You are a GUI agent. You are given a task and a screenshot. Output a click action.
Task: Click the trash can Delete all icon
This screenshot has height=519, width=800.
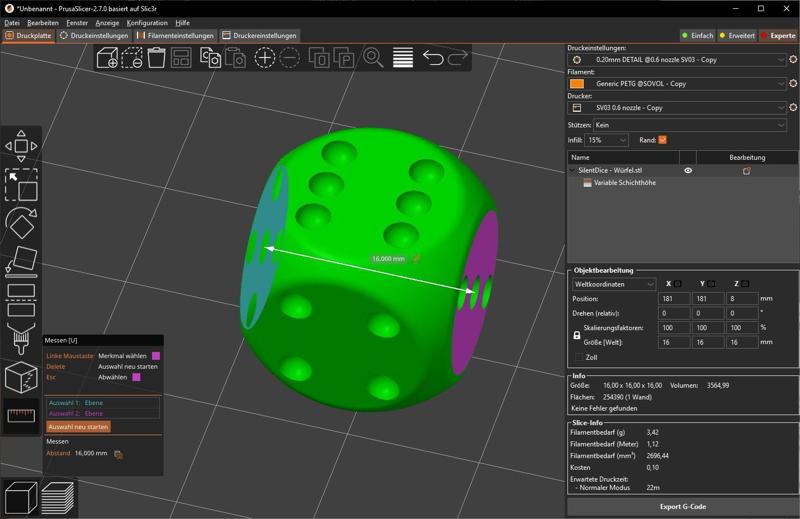coord(156,58)
